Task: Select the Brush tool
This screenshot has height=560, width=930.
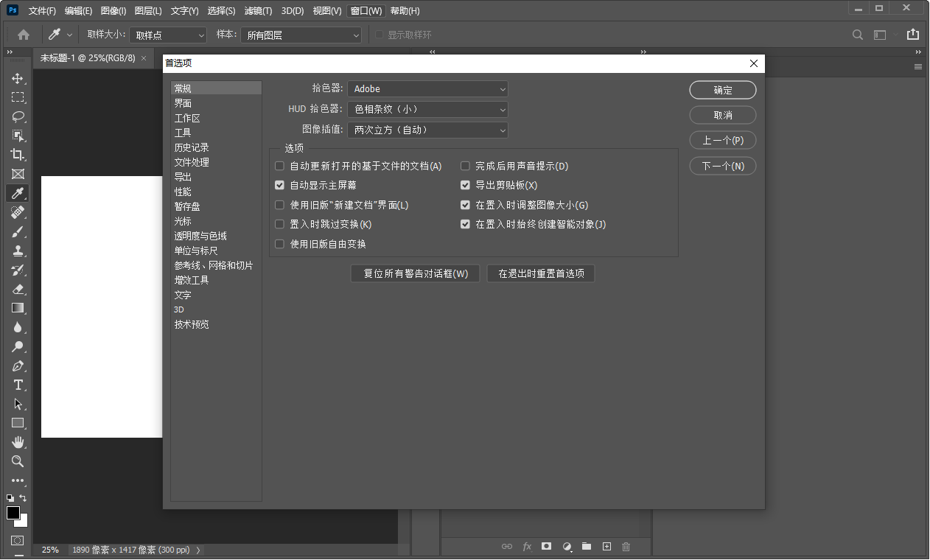Action: (x=18, y=231)
